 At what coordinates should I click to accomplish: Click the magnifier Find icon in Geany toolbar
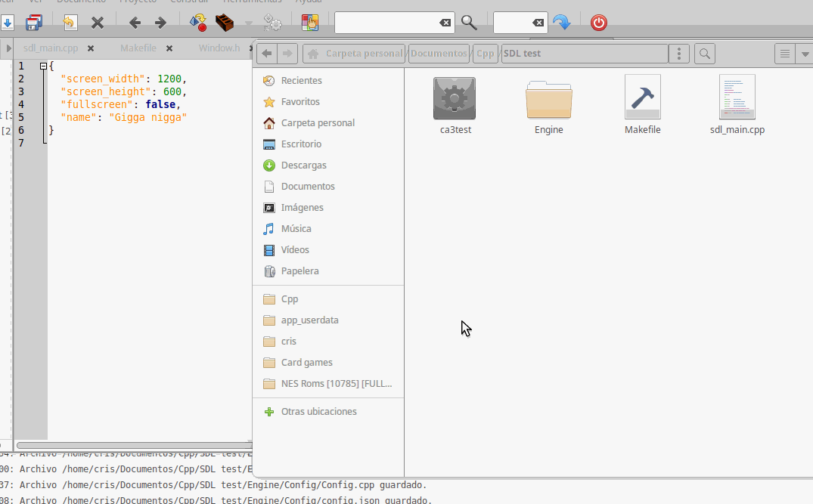469,23
